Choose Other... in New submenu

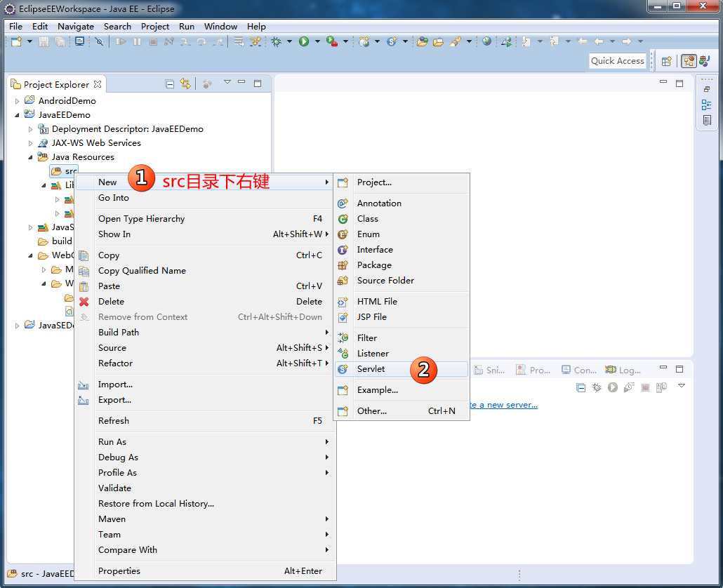click(x=401, y=410)
